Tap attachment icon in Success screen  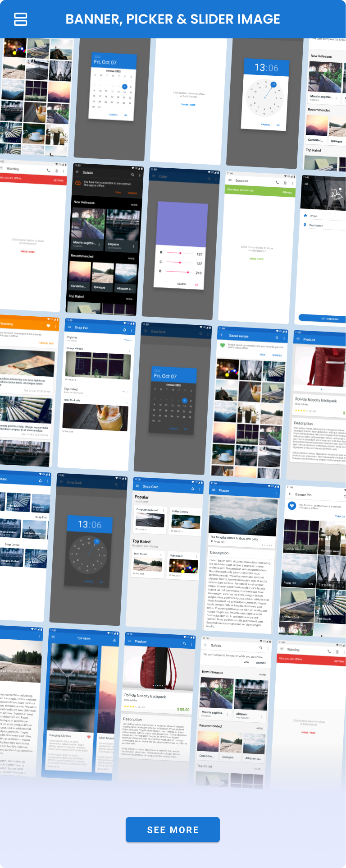coord(285,183)
